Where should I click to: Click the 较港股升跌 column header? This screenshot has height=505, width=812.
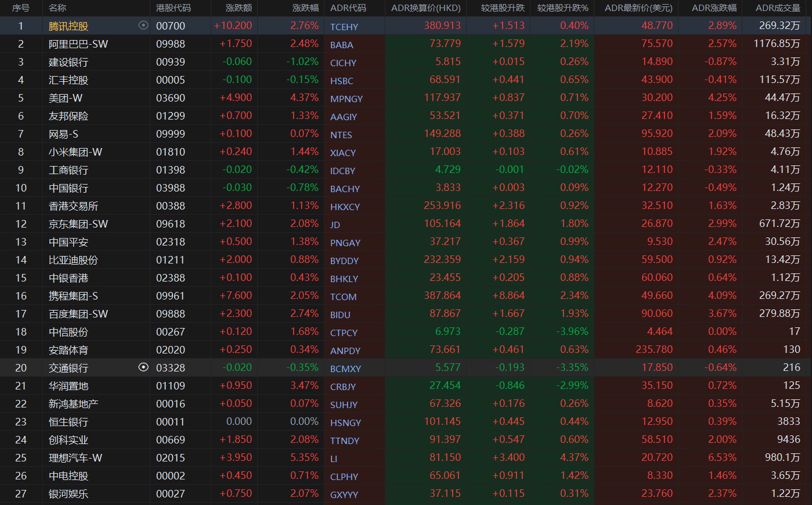[503, 8]
